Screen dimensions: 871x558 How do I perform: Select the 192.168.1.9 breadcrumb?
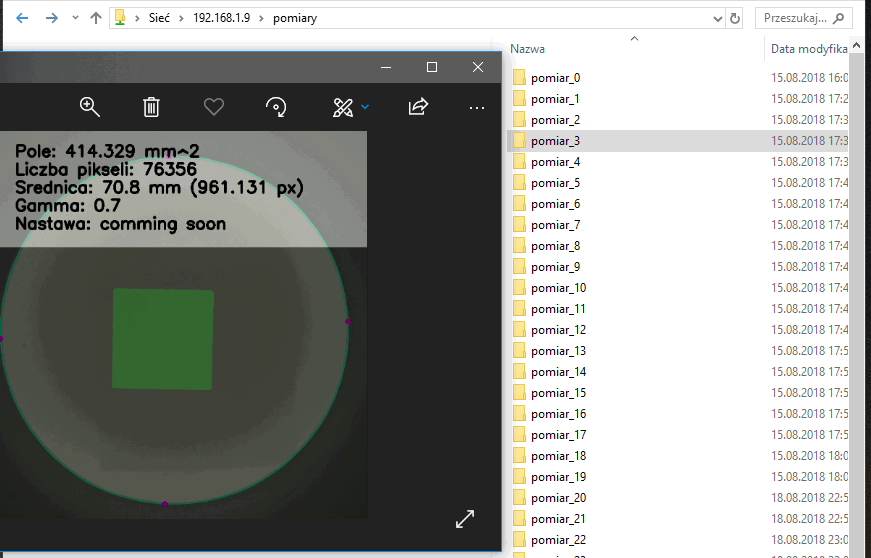click(x=221, y=18)
